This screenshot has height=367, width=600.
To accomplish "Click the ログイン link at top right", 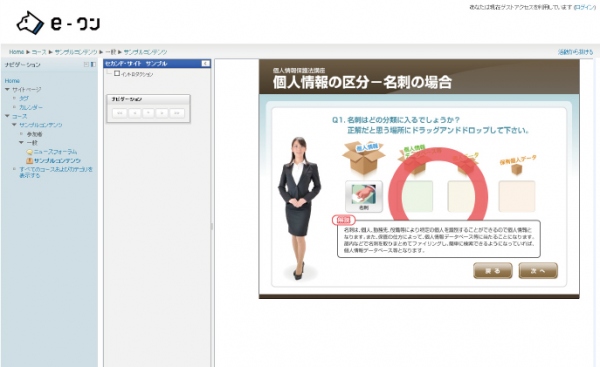I will point(584,7).
